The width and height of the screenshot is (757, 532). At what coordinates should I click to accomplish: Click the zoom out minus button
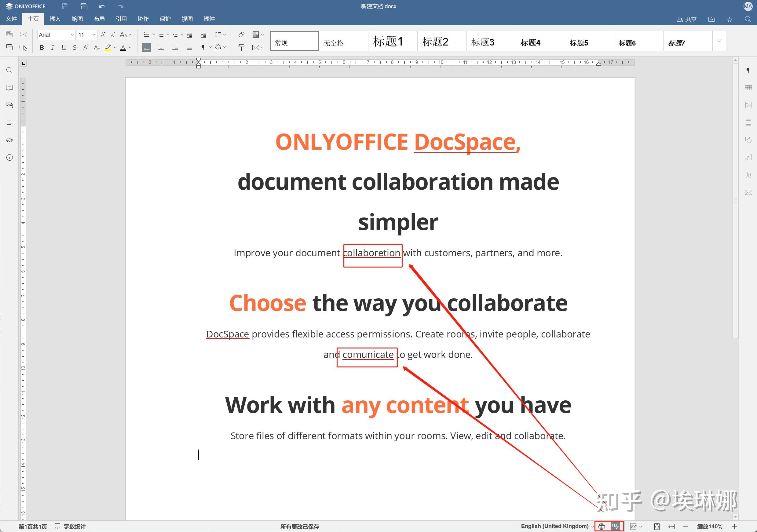[686, 527]
